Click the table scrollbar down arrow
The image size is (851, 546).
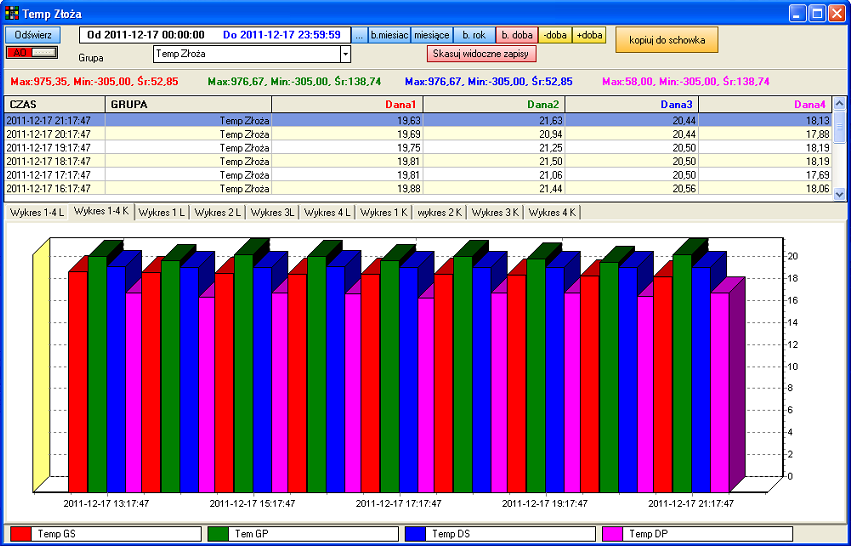(x=839, y=194)
